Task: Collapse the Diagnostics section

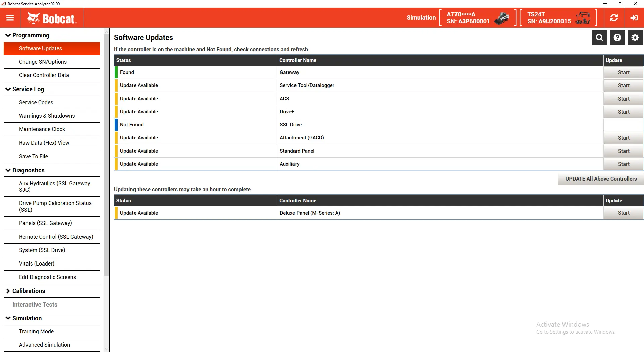Action: point(8,170)
